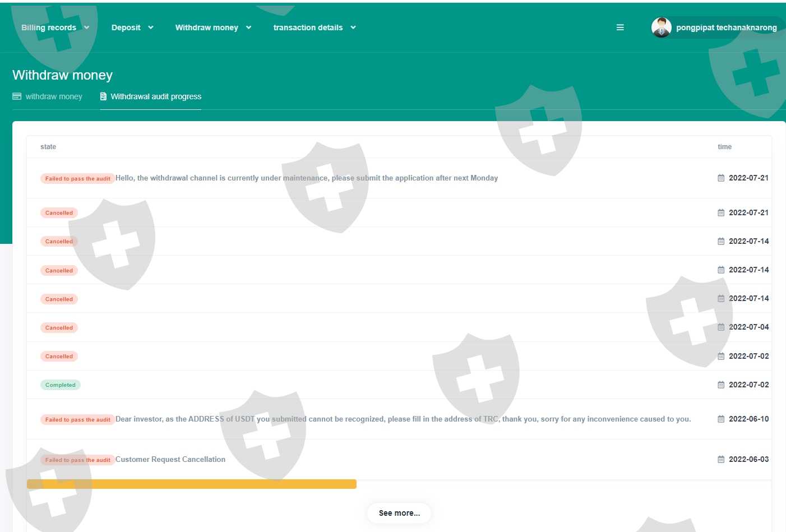Click the state column header

(x=48, y=147)
